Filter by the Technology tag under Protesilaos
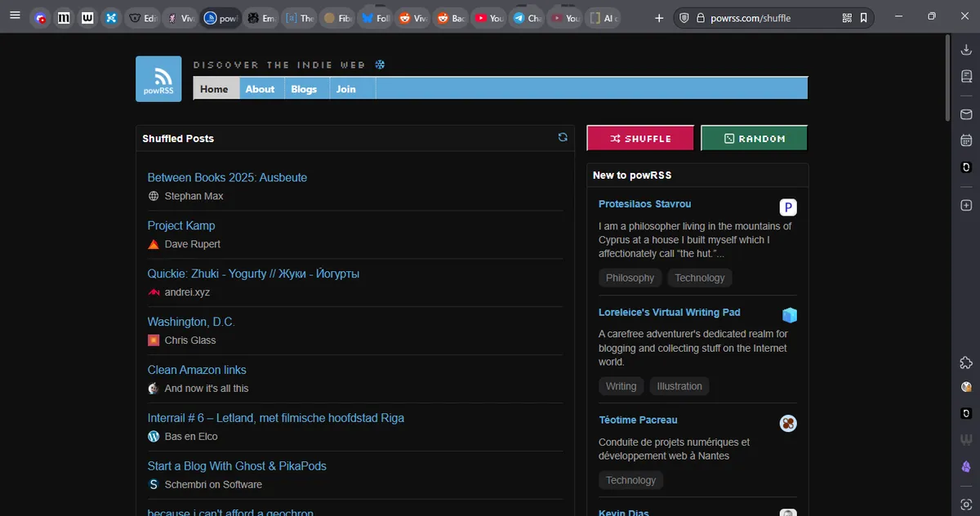Viewport: 980px width, 516px height. point(700,278)
